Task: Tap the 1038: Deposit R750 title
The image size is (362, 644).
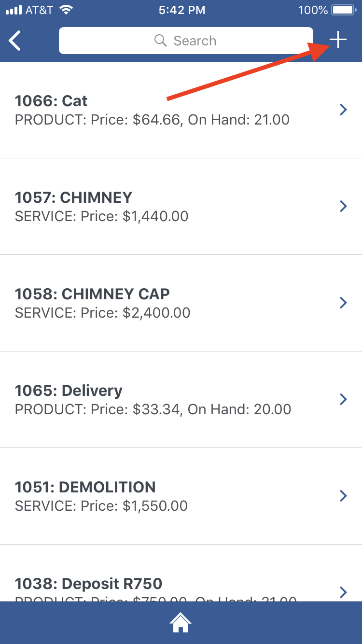Action: coord(88,584)
